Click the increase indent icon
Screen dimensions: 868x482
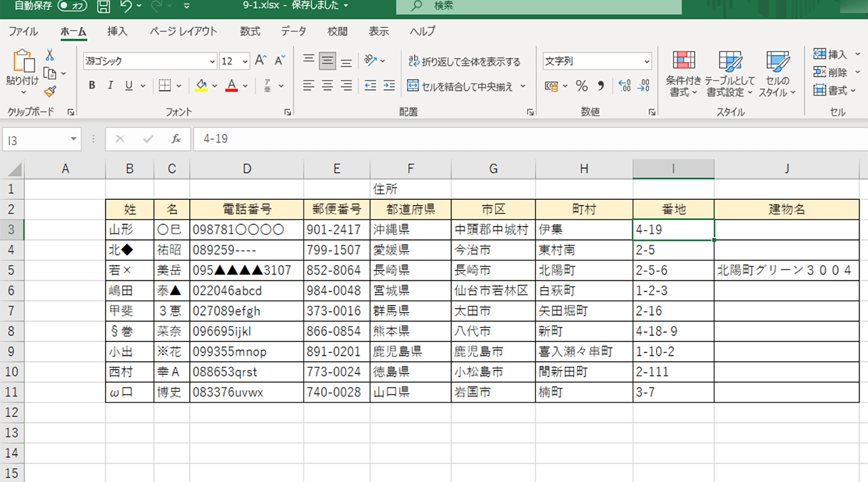pos(389,86)
